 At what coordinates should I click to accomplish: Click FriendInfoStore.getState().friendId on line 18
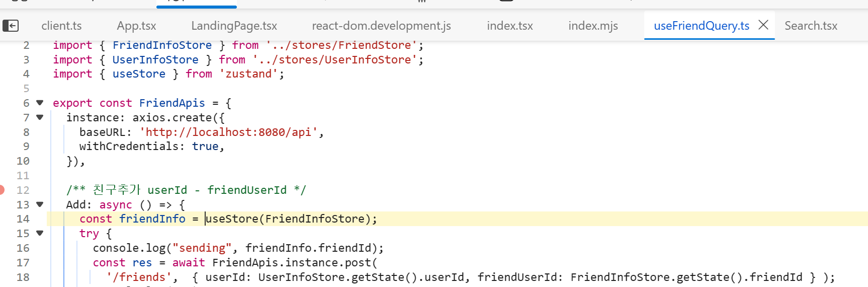tap(686, 277)
